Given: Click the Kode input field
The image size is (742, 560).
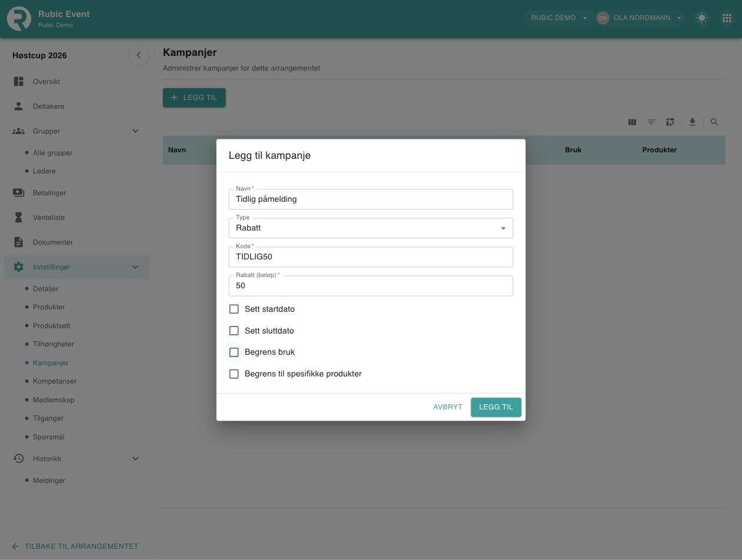Looking at the screenshot, I should click(x=371, y=257).
